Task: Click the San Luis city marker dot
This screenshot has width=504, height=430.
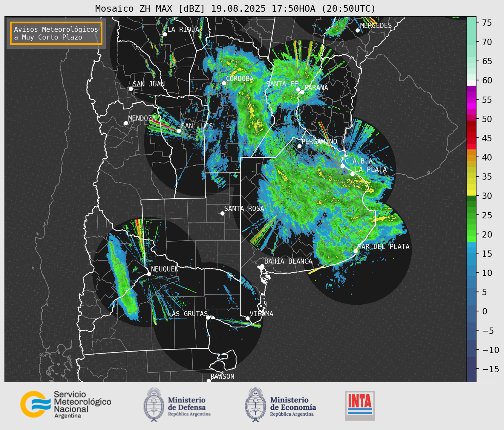Action: [179, 131]
